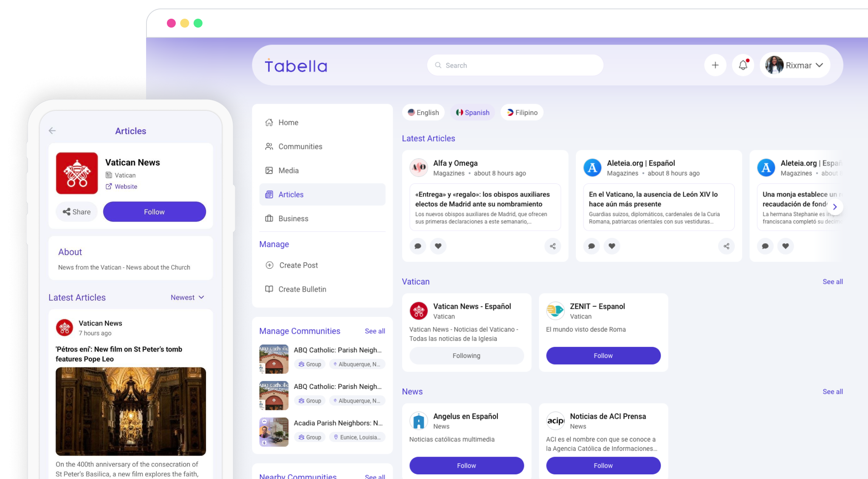This screenshot has width=868, height=479.
Task: Follow Angelus en Español
Action: click(466, 466)
